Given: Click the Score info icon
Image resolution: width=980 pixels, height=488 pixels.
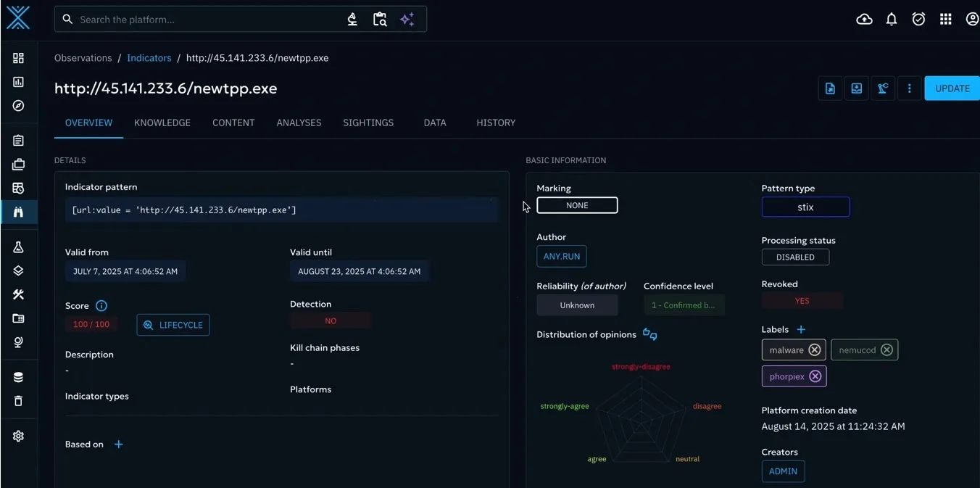Looking at the screenshot, I should pos(101,306).
